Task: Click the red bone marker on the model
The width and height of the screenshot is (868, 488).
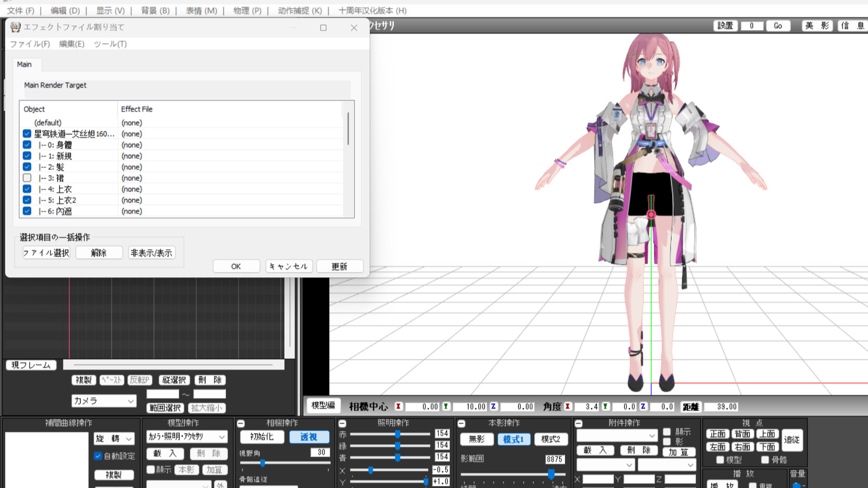Action: (651, 214)
